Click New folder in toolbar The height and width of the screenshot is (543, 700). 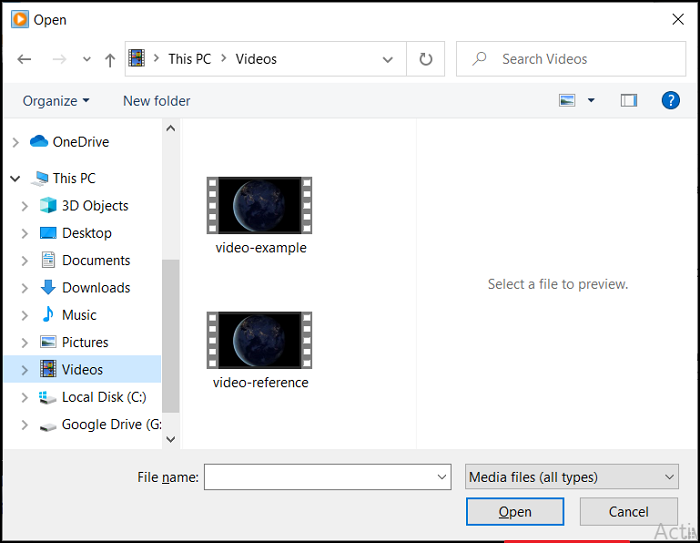[x=156, y=101]
